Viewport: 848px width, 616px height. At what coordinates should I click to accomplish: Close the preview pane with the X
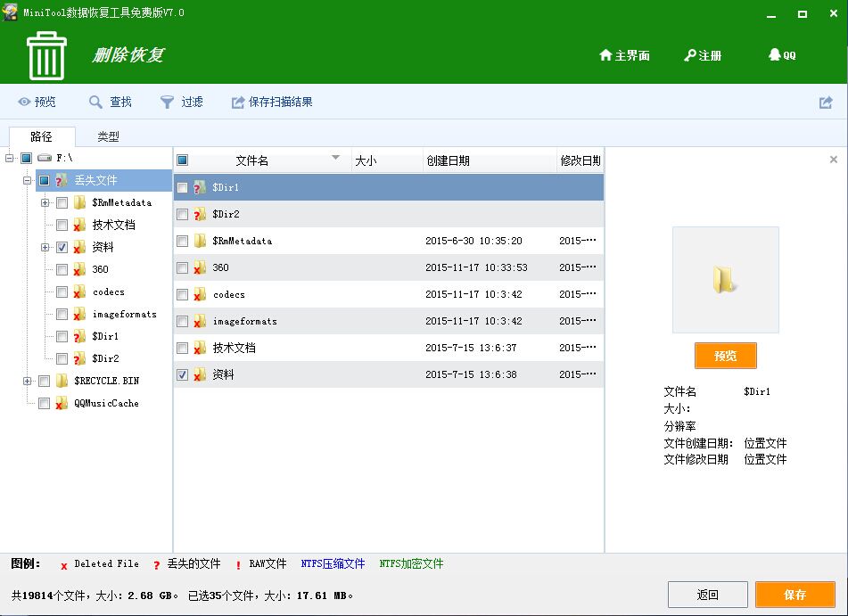point(834,160)
